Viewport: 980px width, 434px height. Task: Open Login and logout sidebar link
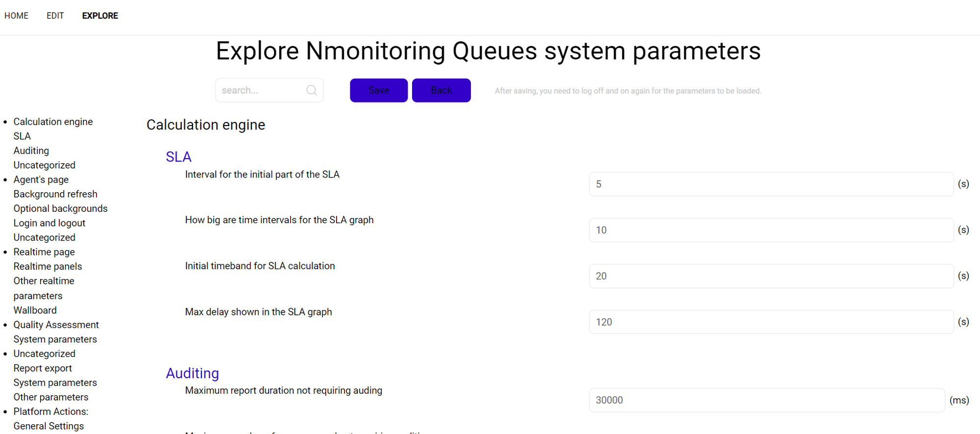(49, 223)
